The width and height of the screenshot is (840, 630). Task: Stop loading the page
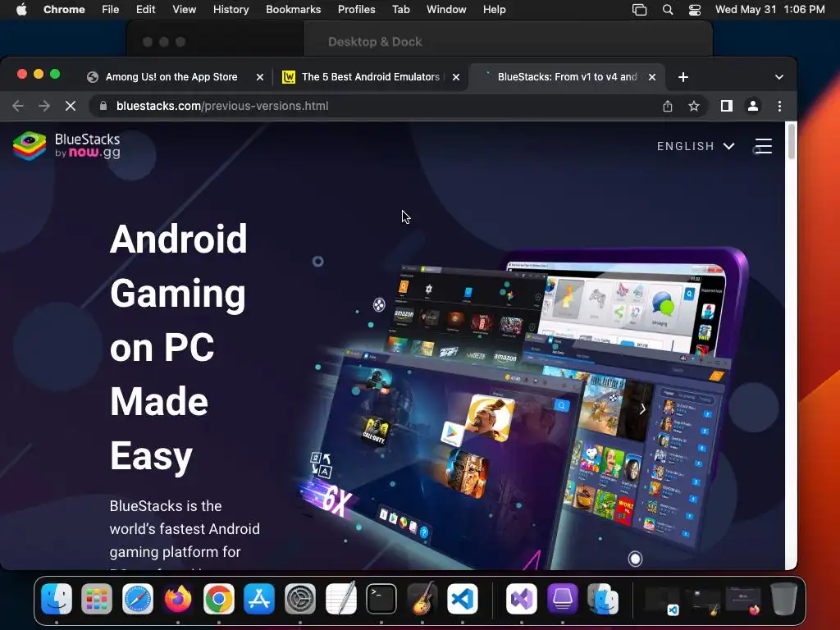tap(71, 106)
